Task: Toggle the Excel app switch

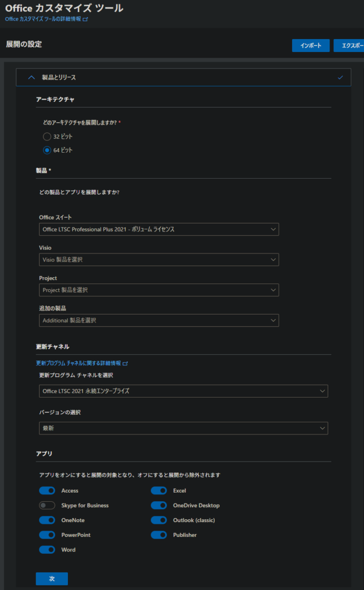Action: pos(159,491)
